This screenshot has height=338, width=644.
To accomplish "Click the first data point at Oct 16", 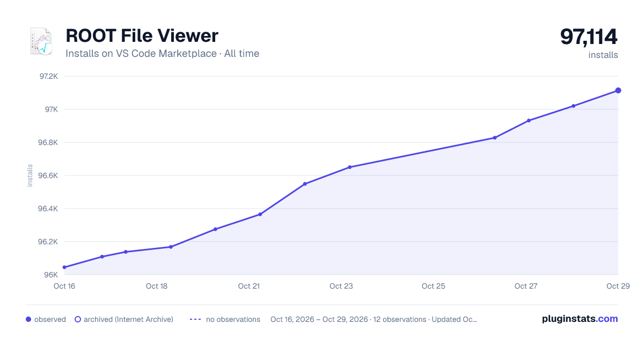I will 64,267.
